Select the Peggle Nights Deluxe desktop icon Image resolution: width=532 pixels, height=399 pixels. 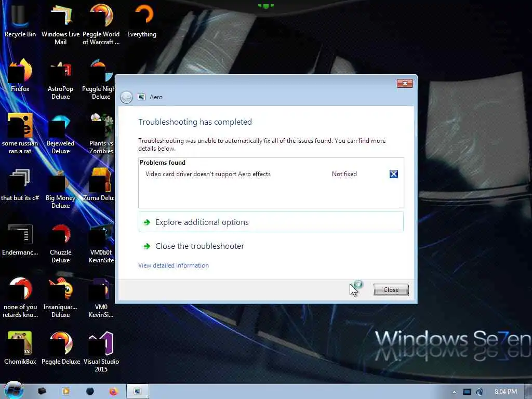(x=99, y=79)
